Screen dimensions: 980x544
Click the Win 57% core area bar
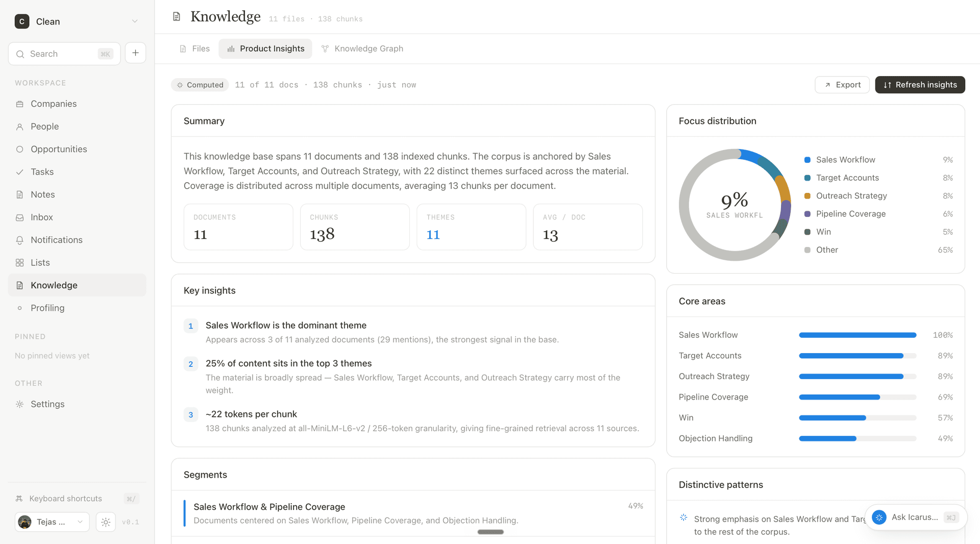tap(857, 418)
